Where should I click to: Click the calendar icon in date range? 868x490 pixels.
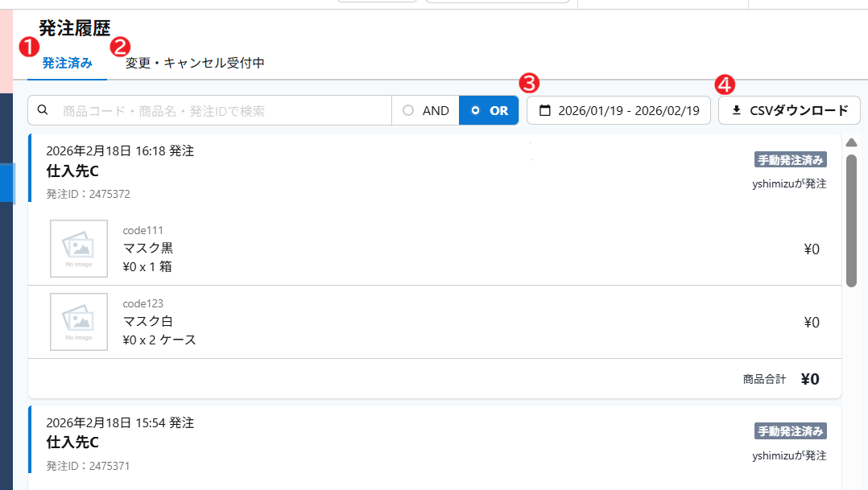click(x=545, y=110)
